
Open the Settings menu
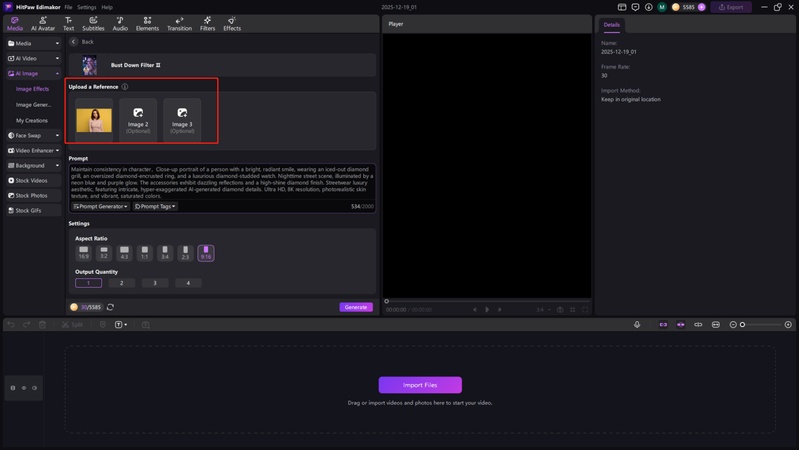(x=87, y=7)
